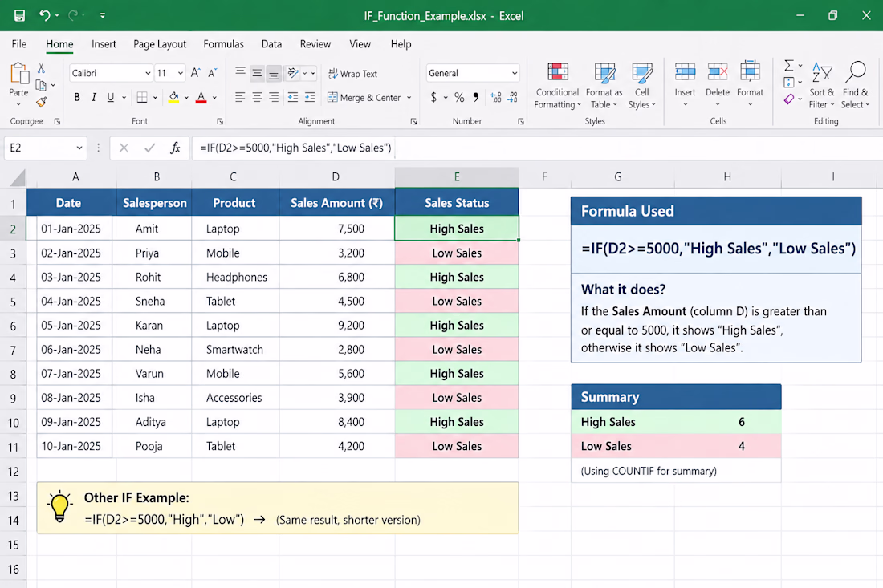
Task: Click the AutoSum sigma icon
Action: tap(789, 65)
